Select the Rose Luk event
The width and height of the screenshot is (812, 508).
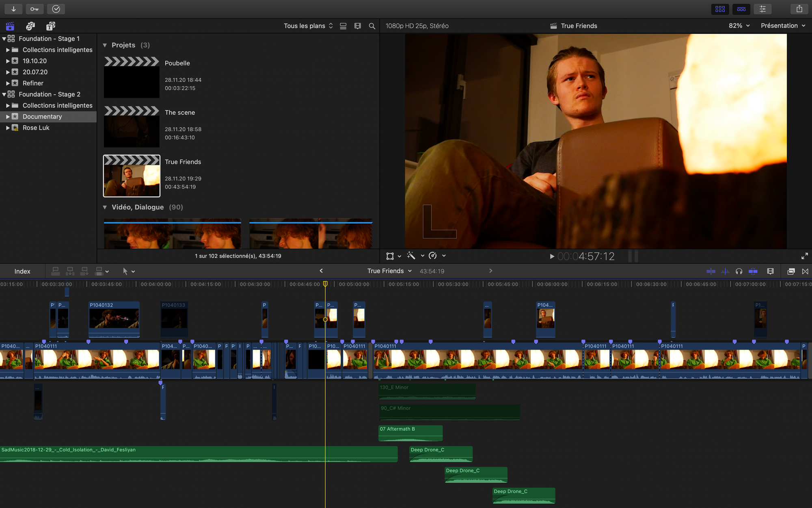[48, 128]
